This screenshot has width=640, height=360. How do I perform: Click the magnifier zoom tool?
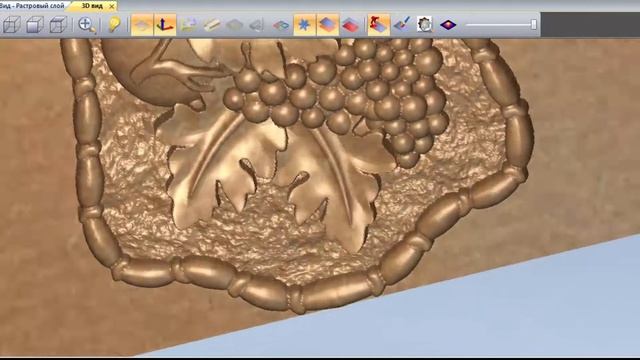pos(87,25)
